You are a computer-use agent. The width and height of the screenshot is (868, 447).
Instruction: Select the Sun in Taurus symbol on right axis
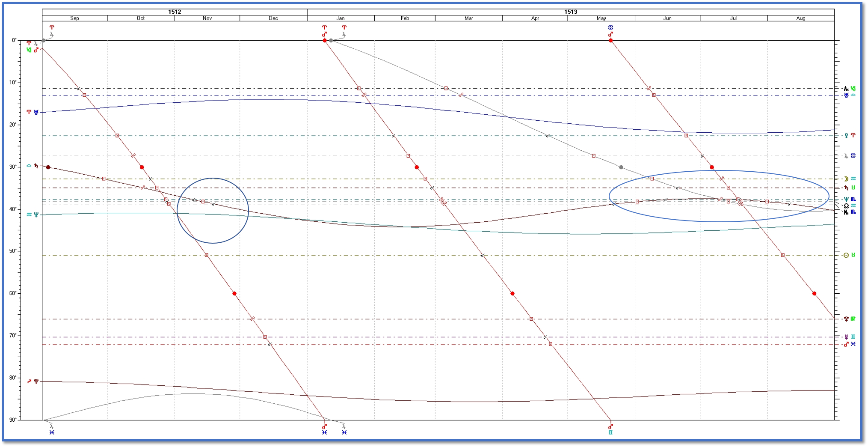pyautogui.click(x=849, y=255)
